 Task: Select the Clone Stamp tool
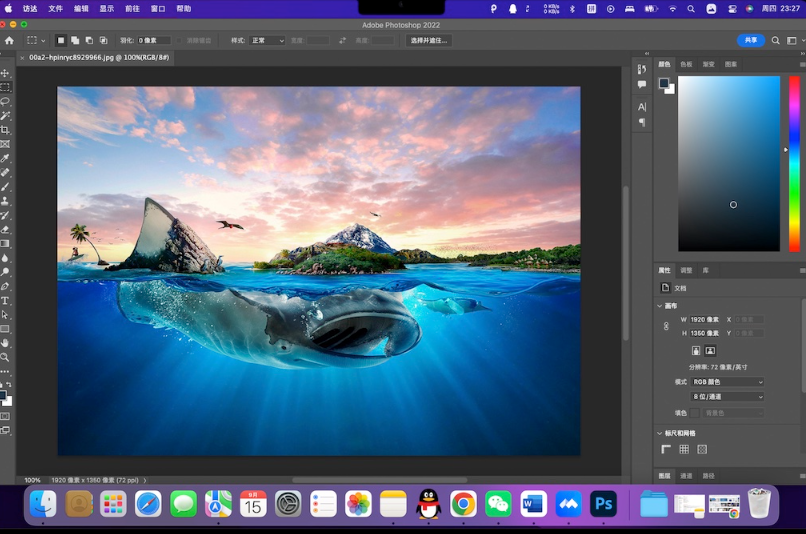pyautogui.click(x=5, y=201)
